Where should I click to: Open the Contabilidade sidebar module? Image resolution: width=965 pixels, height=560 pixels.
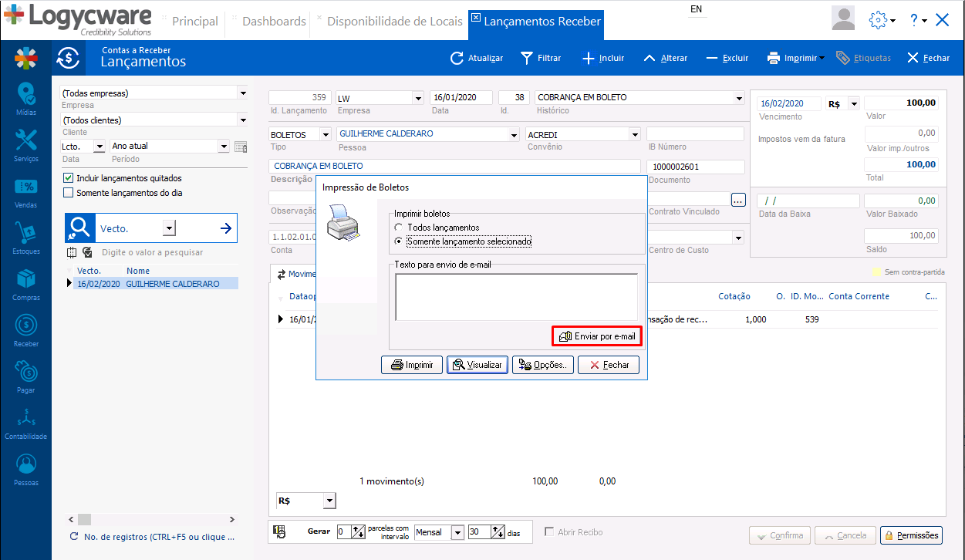[x=25, y=423]
